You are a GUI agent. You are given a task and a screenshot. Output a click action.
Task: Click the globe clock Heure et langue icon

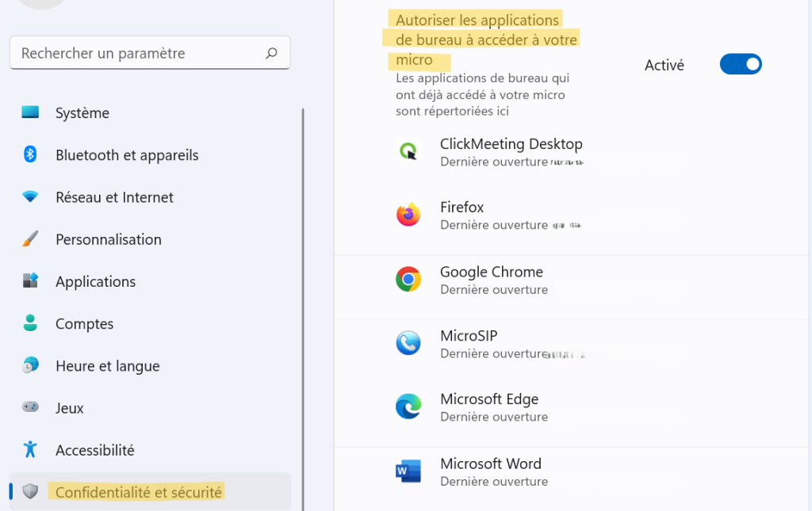point(30,365)
